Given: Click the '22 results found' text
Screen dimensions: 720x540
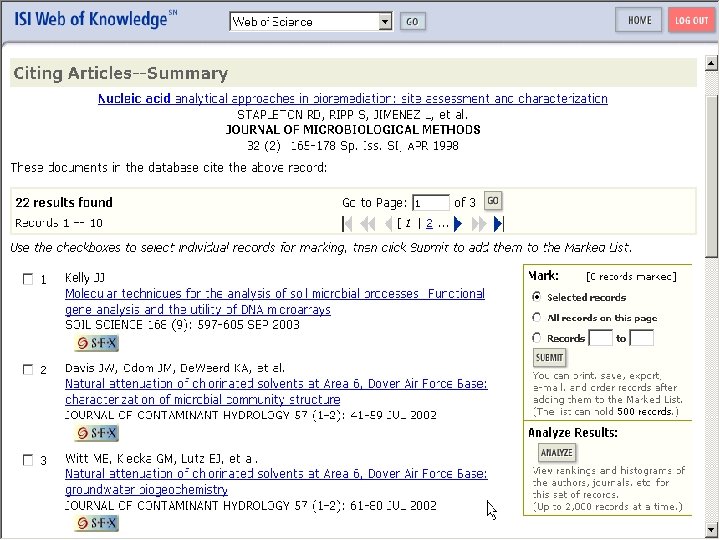Looking at the screenshot, I should [x=64, y=202].
